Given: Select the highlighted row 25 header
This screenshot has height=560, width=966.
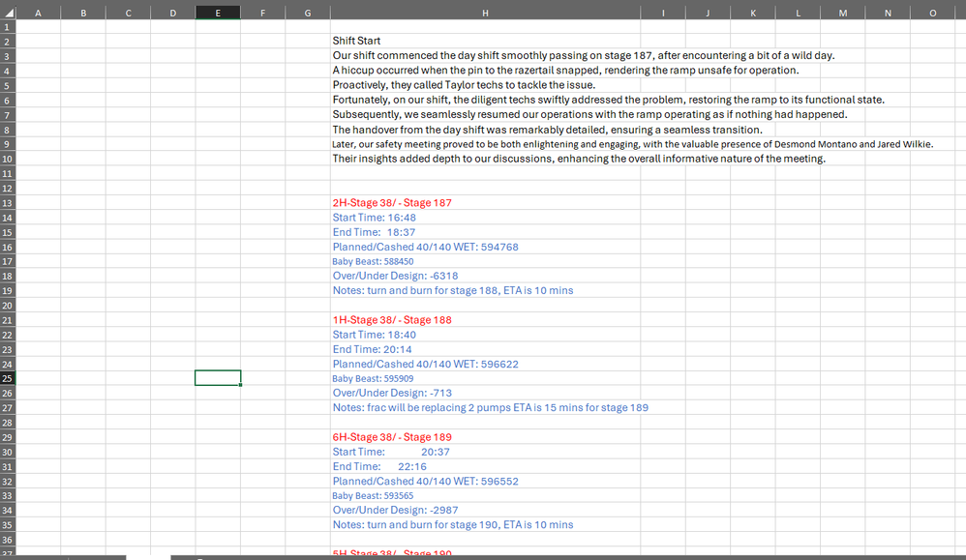Looking at the screenshot, I should point(8,378).
